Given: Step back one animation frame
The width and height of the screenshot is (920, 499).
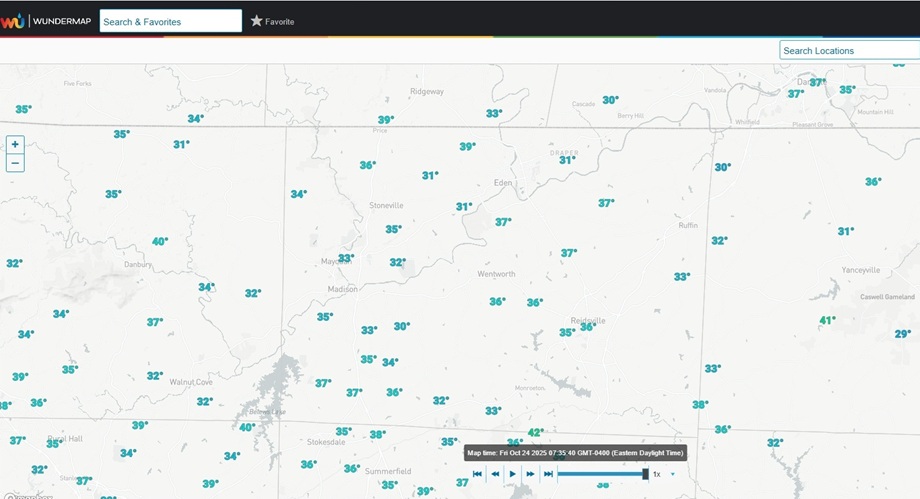Looking at the screenshot, I should pyautogui.click(x=495, y=474).
